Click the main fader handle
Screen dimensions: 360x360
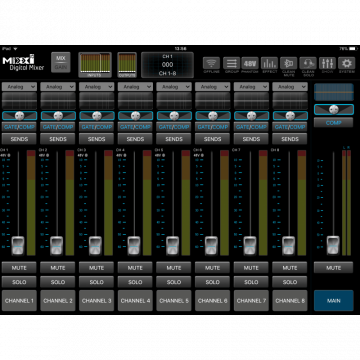point(333,245)
